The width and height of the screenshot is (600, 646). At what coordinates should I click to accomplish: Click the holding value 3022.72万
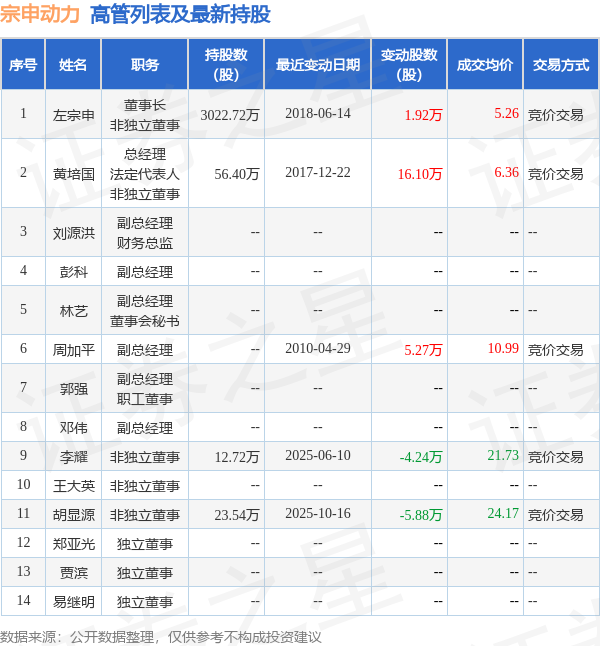(230, 115)
